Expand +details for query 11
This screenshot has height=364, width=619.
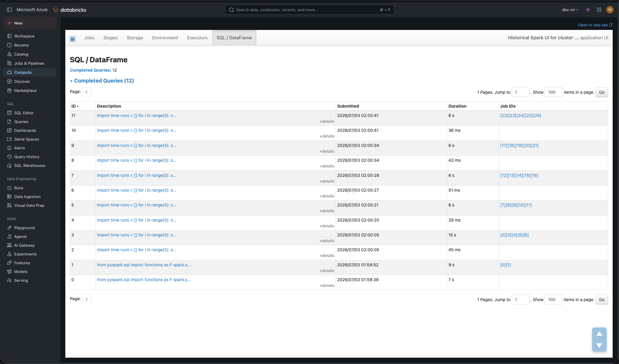coord(327,121)
